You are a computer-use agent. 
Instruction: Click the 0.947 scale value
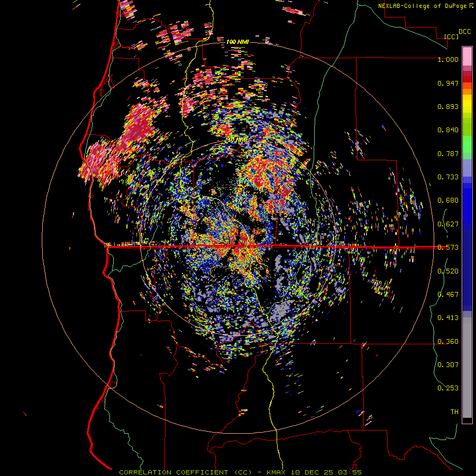tap(448, 83)
